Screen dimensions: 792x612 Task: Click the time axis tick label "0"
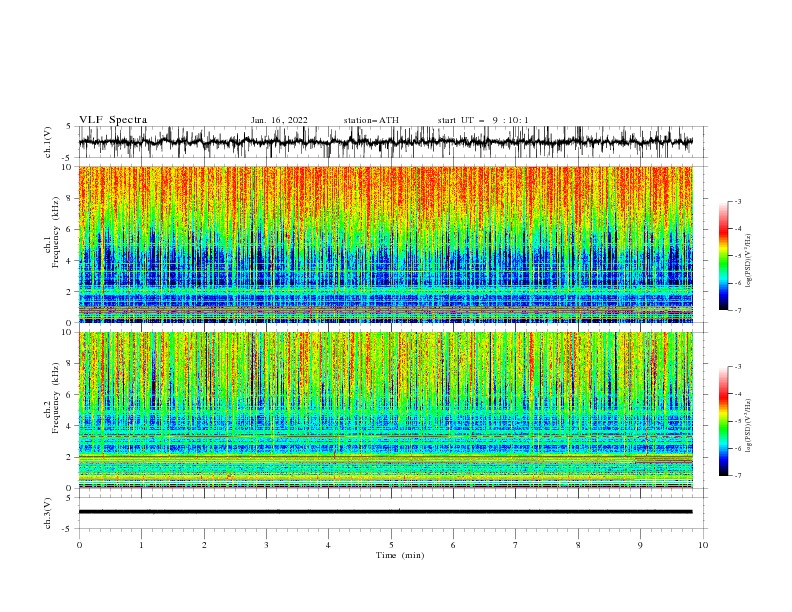(79, 545)
